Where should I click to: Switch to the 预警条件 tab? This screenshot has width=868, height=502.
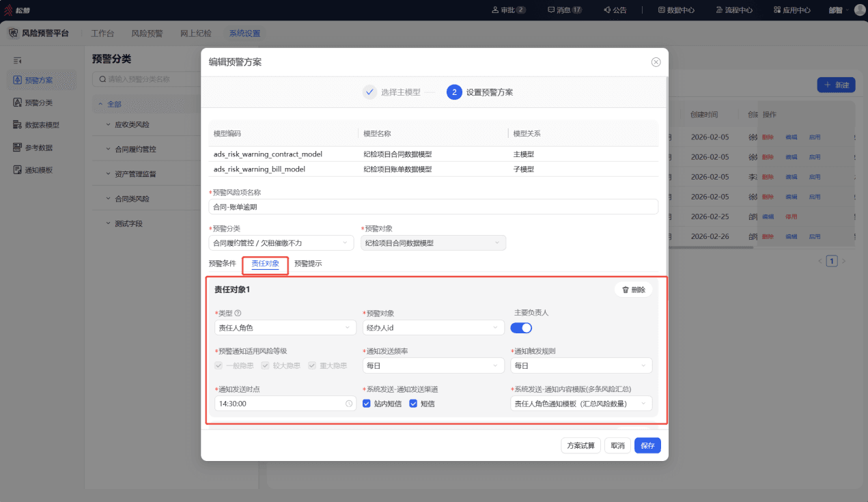pos(222,263)
